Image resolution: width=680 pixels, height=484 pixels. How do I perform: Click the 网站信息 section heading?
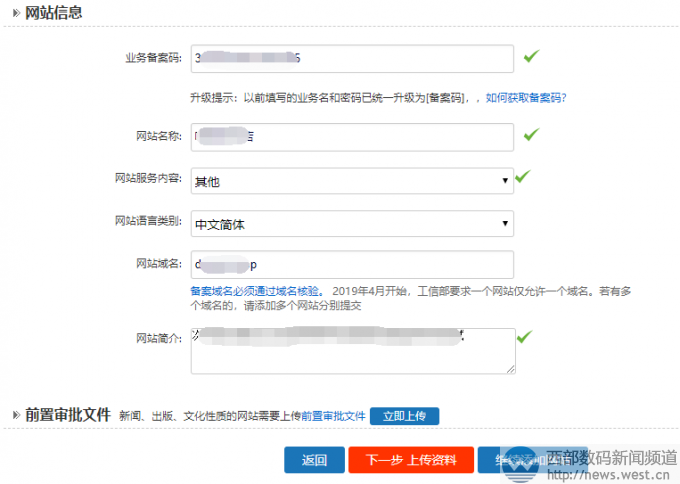coord(53,13)
